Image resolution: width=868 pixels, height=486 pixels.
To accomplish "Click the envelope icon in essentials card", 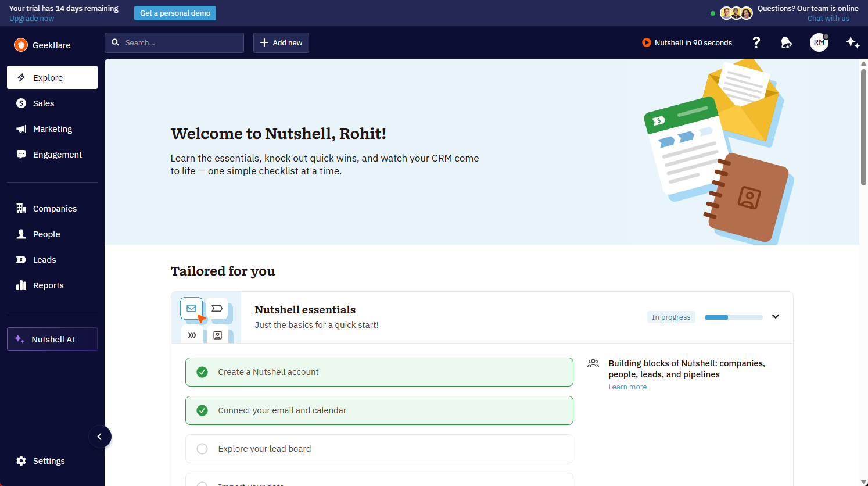I will 191,308.
